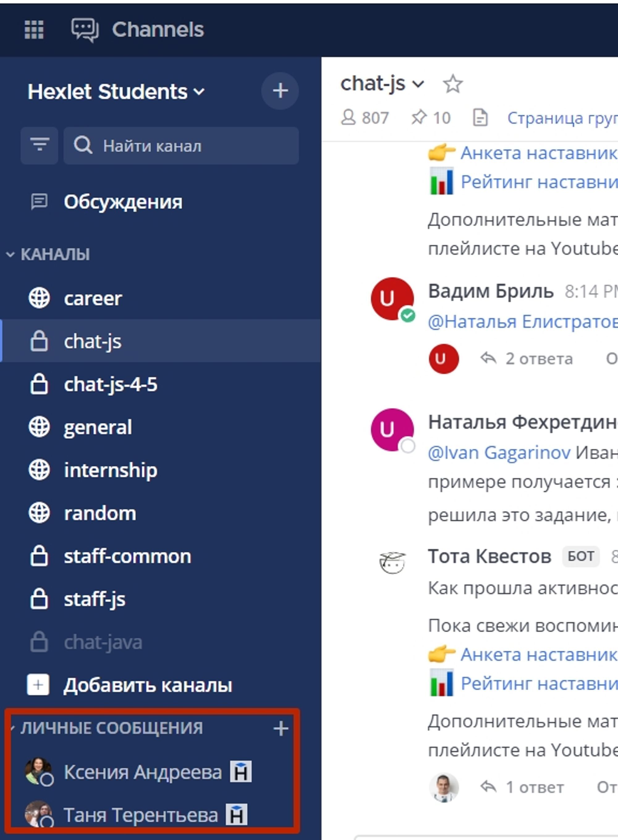Viewport: 618px width, 840px height.
Task: Click the globe icon next to general
Action: [39, 427]
